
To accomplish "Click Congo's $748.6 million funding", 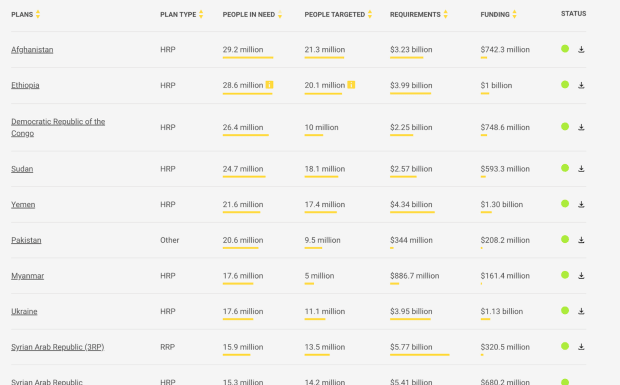I will pos(505,127).
